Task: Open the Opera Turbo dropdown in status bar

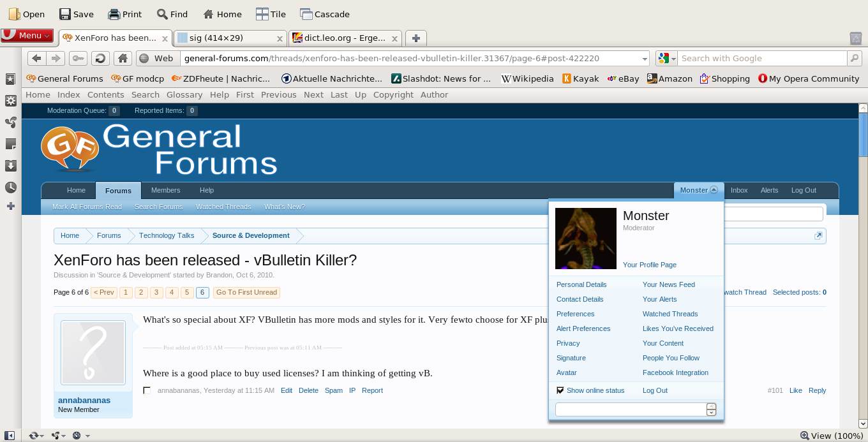Action: [81, 436]
